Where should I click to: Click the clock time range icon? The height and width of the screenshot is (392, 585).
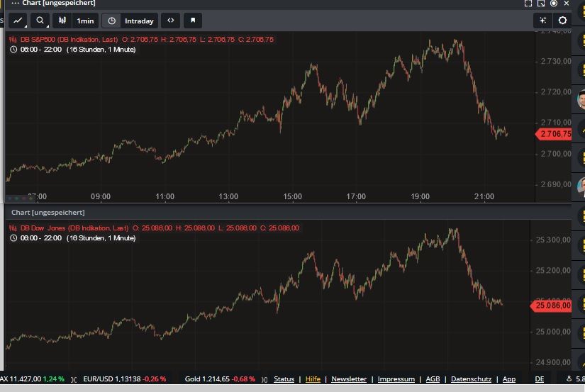pyautogui.click(x=112, y=21)
